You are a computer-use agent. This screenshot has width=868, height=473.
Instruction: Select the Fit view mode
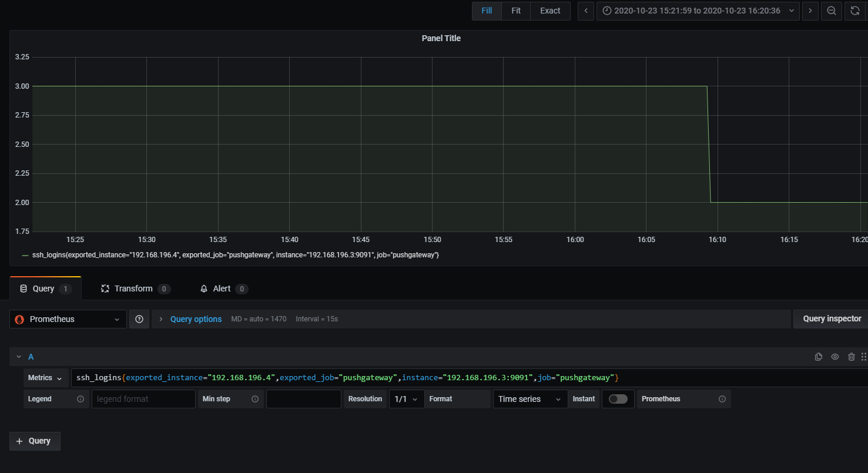tap(516, 11)
